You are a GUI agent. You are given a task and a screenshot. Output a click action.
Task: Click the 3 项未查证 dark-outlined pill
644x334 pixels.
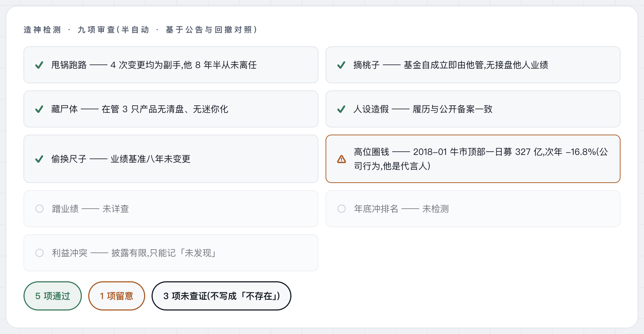coord(221,296)
